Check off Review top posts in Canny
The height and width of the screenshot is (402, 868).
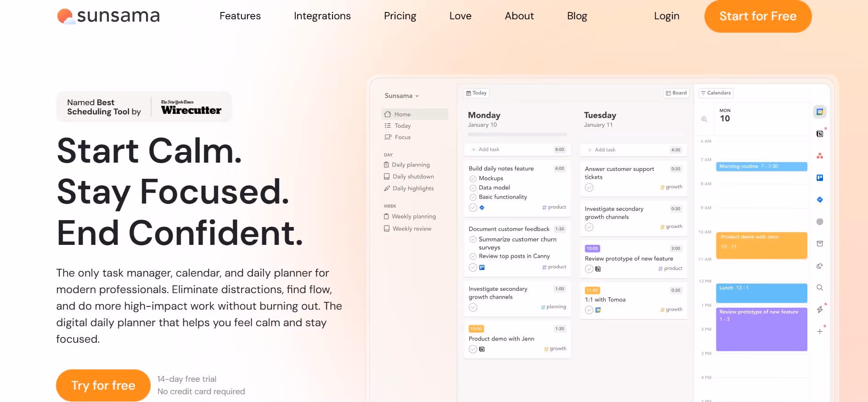coord(473,256)
